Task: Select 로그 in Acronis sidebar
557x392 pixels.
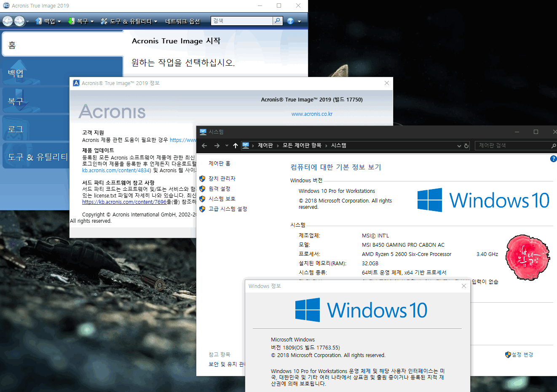Action: [x=36, y=129]
